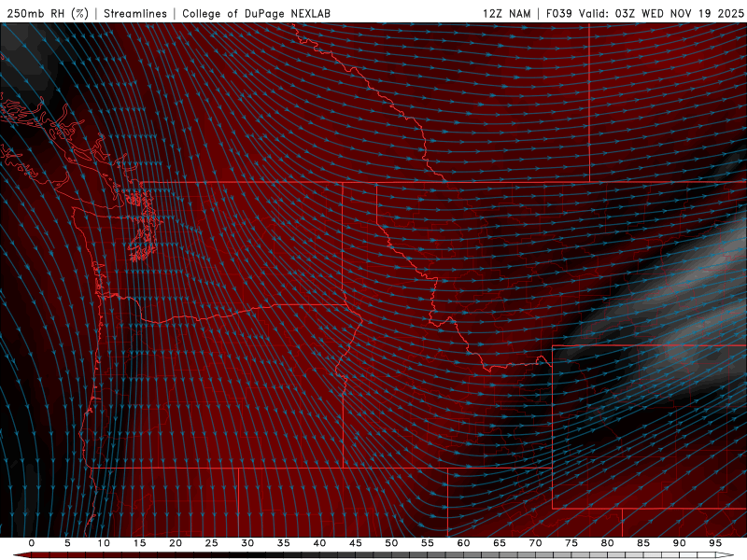
Task: Click the "12Z NAM" model run label
Action: (507, 13)
